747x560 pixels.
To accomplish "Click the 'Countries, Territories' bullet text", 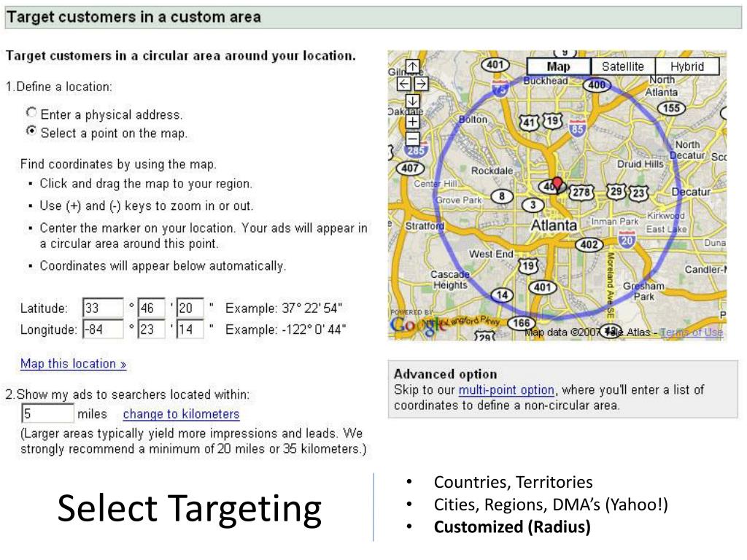I will [x=513, y=482].
